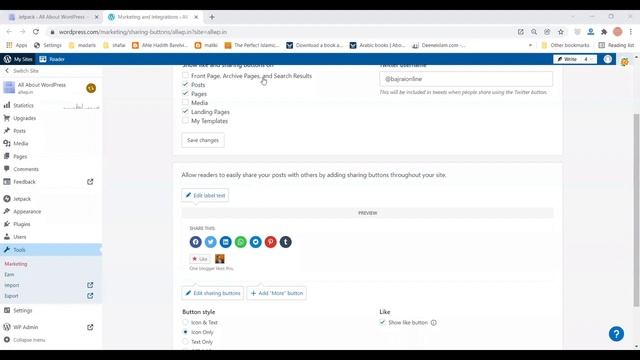The width and height of the screenshot is (640, 360).
Task: Check the My Templates checkbox
Action: 185,120
